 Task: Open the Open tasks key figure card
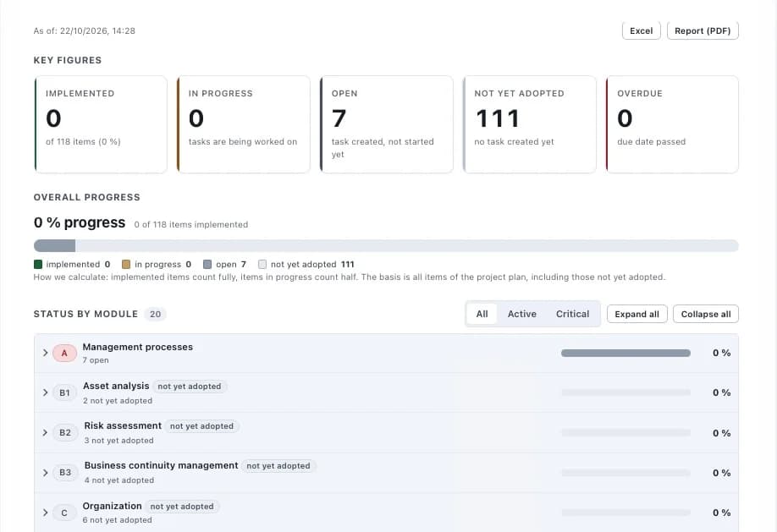click(387, 124)
